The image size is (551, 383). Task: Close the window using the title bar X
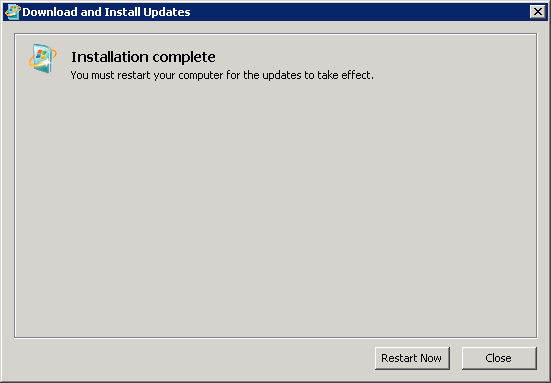[x=538, y=12]
